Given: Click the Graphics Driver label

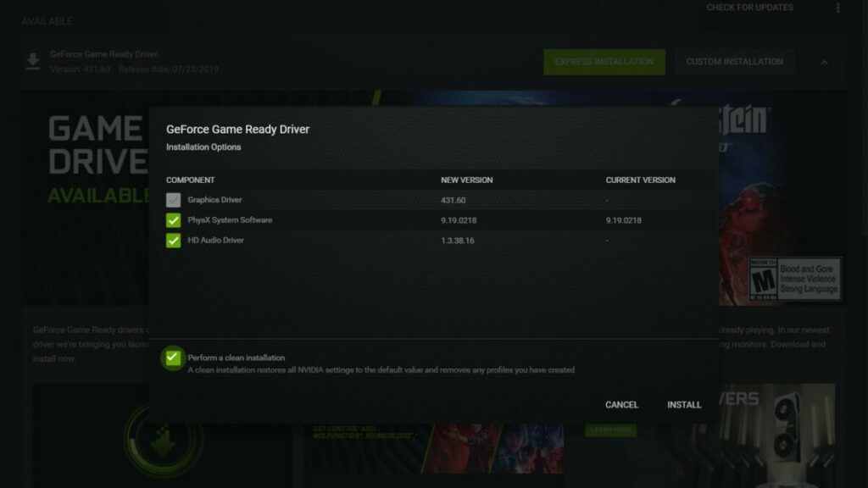Looking at the screenshot, I should tap(214, 200).
